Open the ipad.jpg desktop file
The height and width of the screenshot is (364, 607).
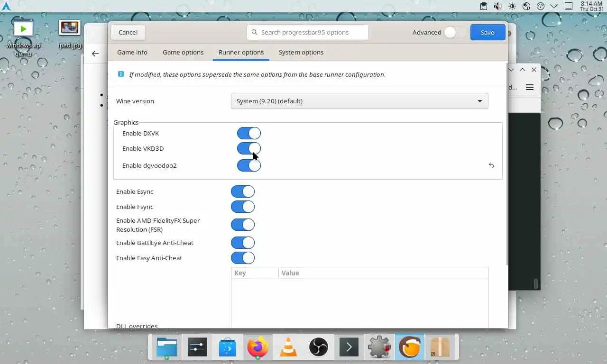(x=70, y=35)
